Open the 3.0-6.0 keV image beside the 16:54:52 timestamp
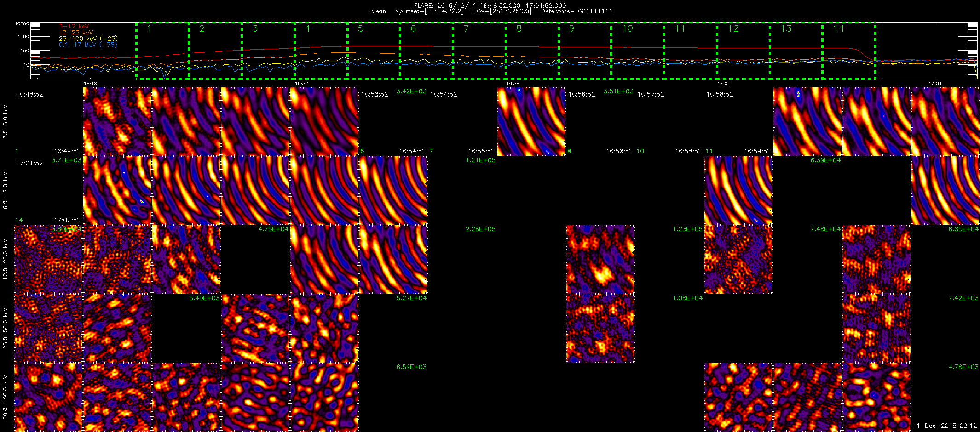 point(531,121)
